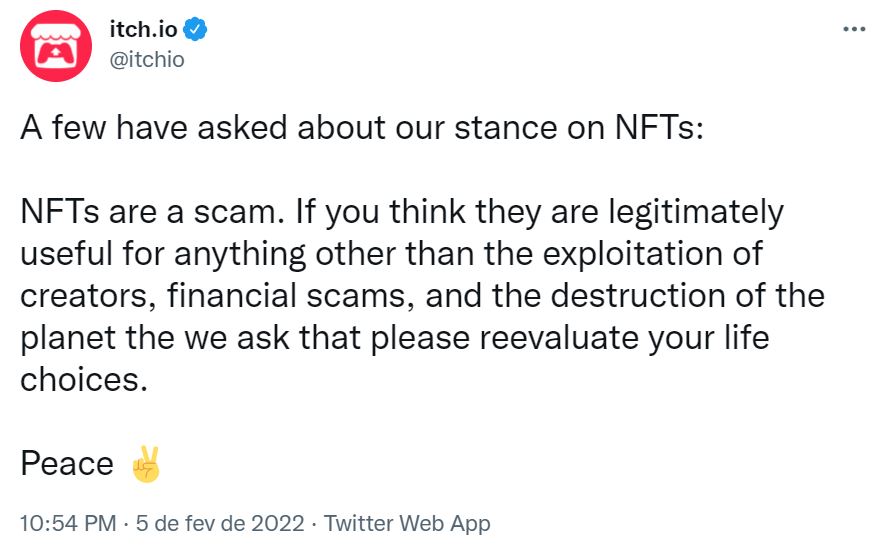Image resolution: width=884 pixels, height=545 pixels.
Task: Open the itch.io profile avatar
Action: [x=56, y=46]
